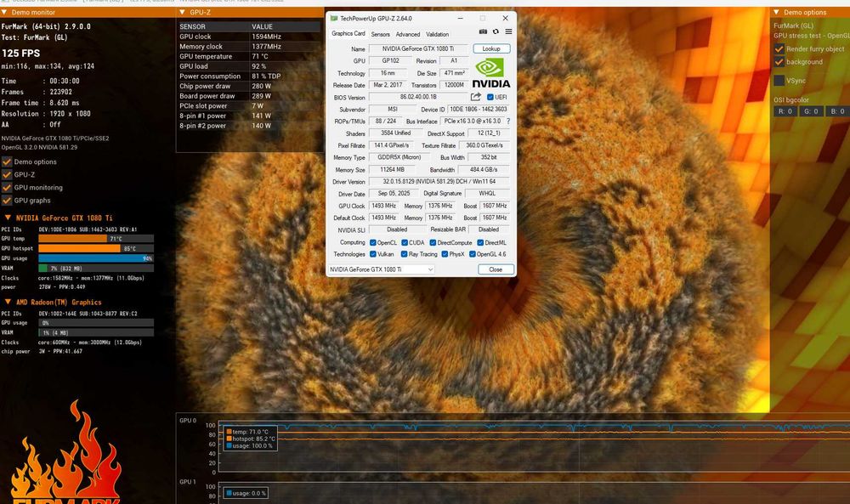Toggle the PhysX checkbox
Viewport: 850px width, 504px height.
point(445,254)
